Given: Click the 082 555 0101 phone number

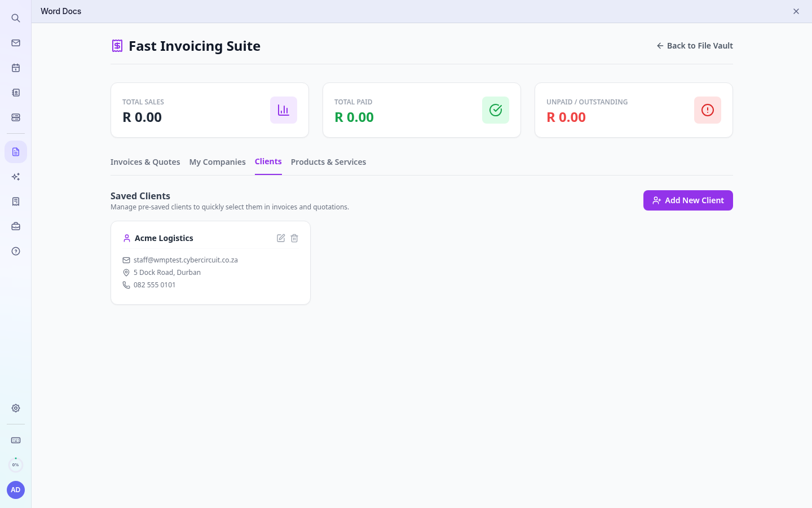Looking at the screenshot, I should pos(155,285).
